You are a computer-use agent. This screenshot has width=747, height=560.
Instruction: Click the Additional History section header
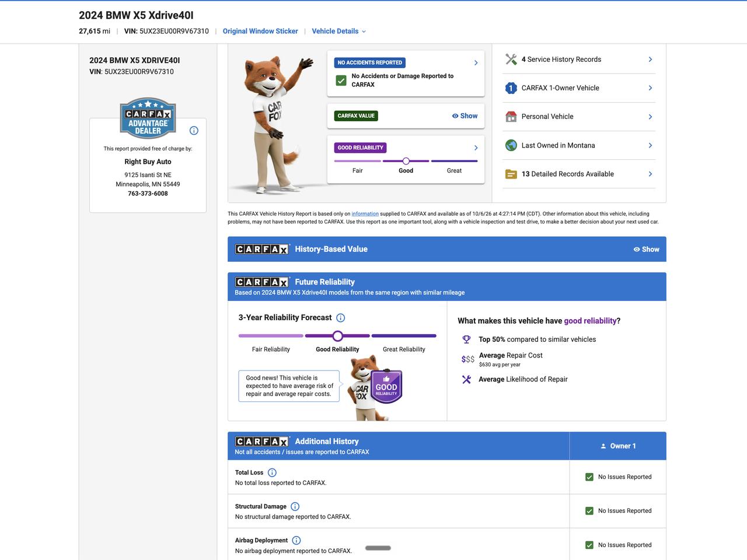pos(399,446)
